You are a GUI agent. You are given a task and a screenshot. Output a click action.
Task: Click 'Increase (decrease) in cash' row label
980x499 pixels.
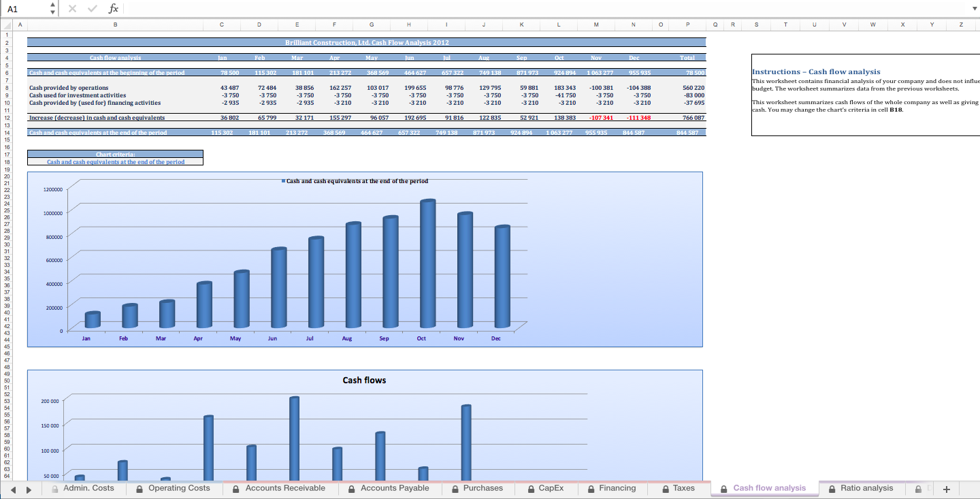(x=97, y=118)
